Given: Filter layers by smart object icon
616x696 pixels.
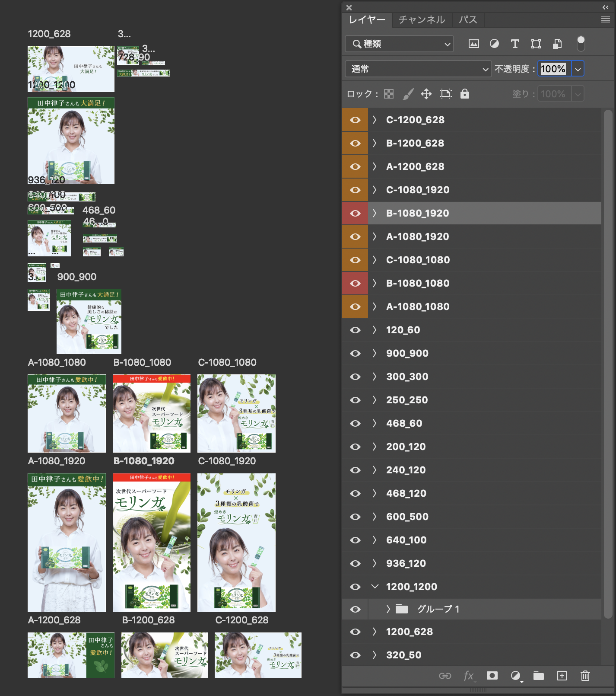Looking at the screenshot, I should pyautogui.click(x=557, y=44).
